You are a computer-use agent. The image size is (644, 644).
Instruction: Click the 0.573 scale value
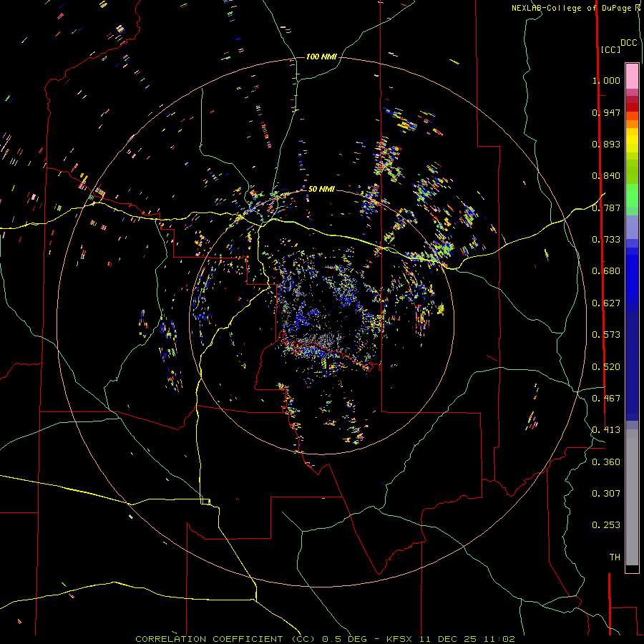click(606, 335)
